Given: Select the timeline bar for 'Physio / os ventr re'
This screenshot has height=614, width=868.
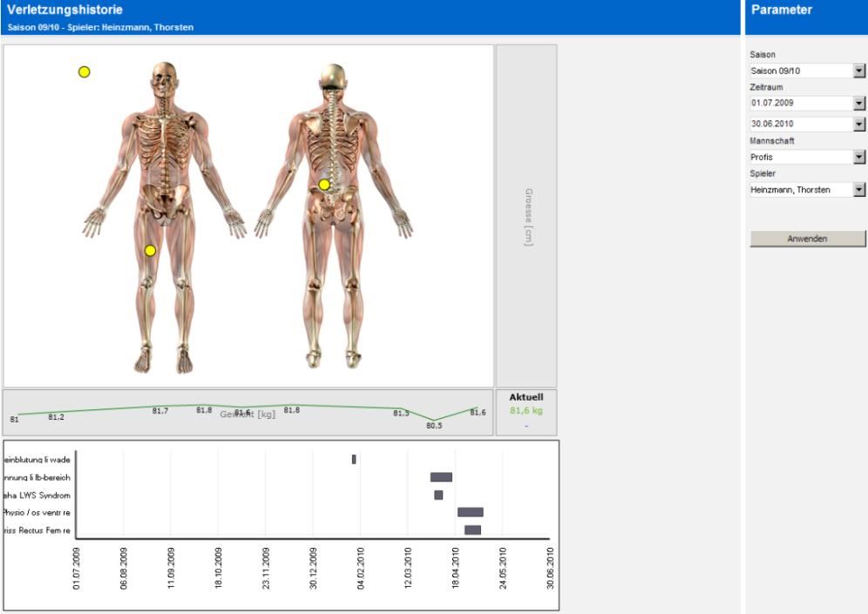Looking at the screenshot, I should (x=470, y=512).
